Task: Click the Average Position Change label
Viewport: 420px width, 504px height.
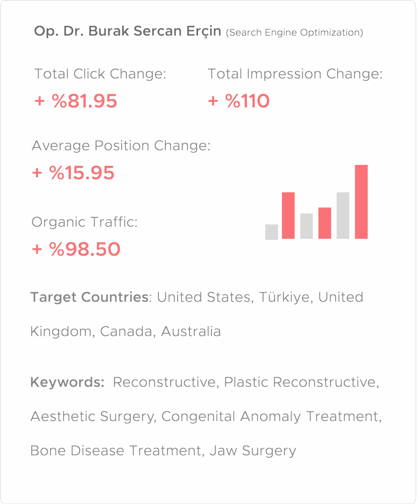Action: [121, 146]
